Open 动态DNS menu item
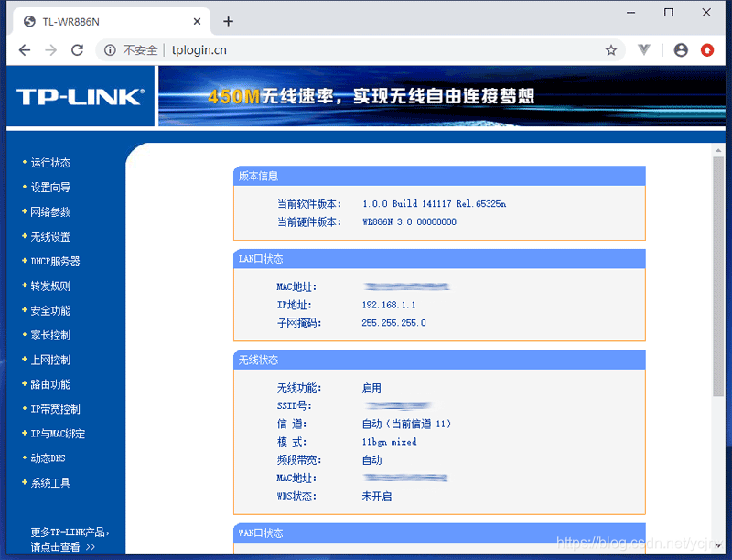Image resolution: width=732 pixels, height=560 pixels. coord(48,458)
